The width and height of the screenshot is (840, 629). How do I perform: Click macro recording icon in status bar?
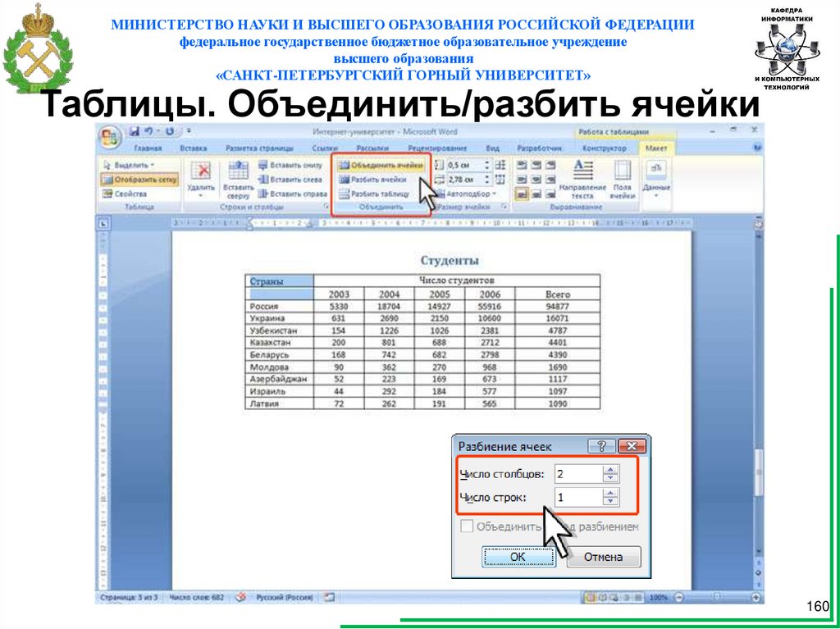(x=330, y=596)
